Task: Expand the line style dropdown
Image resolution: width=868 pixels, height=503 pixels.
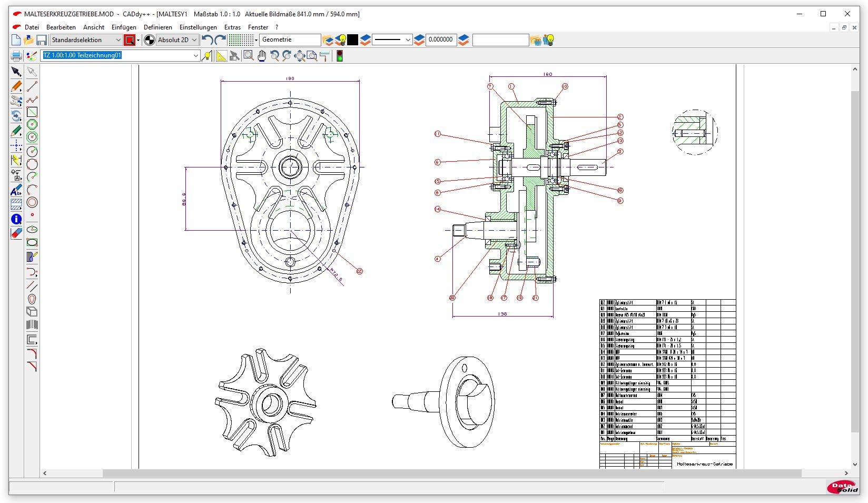Action: coord(408,40)
